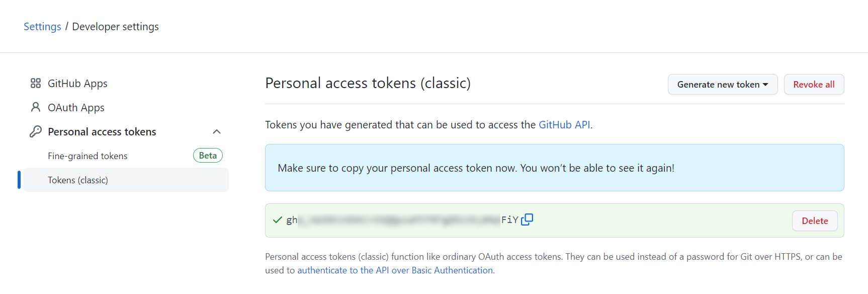868x294 pixels.
Task: Open OAuth Apps in the sidebar
Action: pyautogui.click(x=76, y=107)
